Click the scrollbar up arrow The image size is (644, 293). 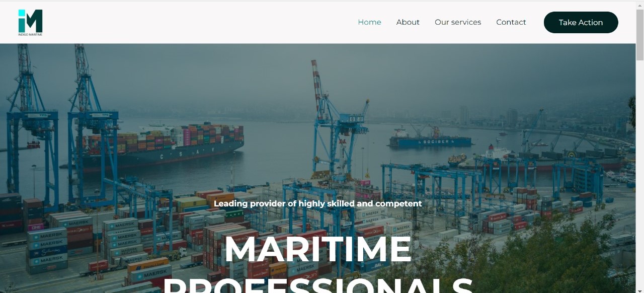pos(640,5)
